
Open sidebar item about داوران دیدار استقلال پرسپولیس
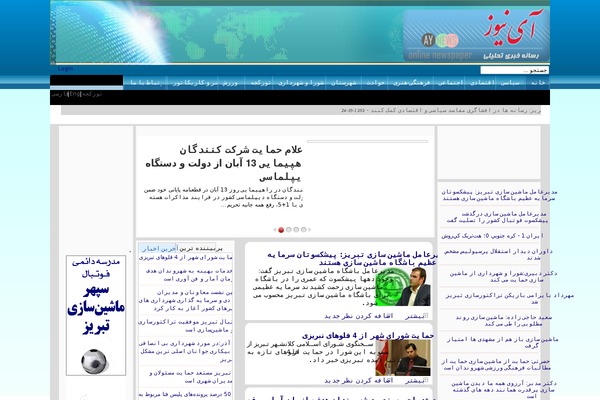coord(498,255)
